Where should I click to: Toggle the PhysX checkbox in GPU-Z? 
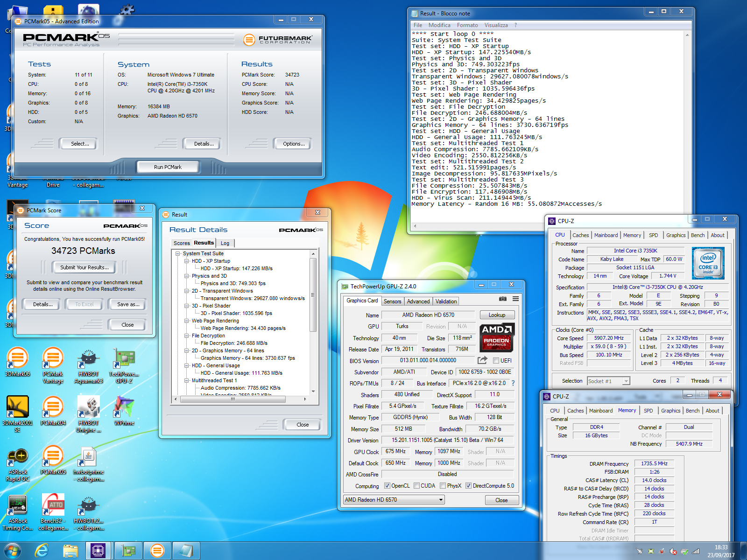[x=443, y=486]
